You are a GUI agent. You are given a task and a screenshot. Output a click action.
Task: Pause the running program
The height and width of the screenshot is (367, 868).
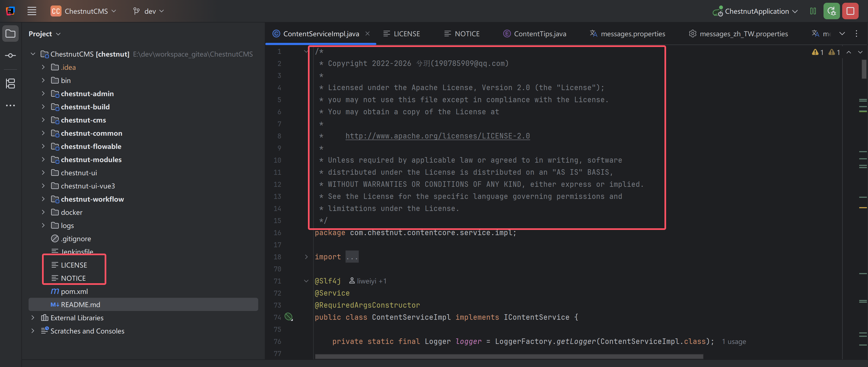pos(813,11)
